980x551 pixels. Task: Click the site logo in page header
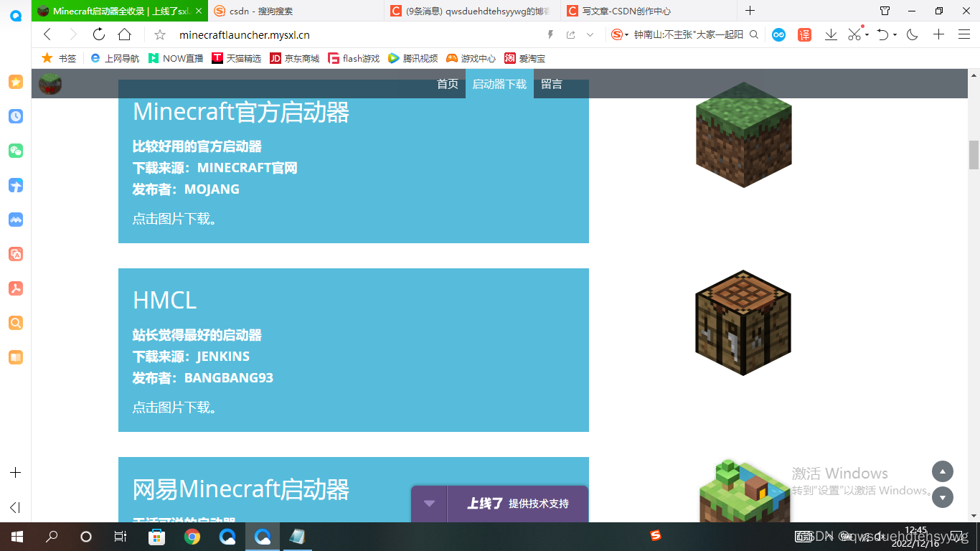(x=50, y=84)
